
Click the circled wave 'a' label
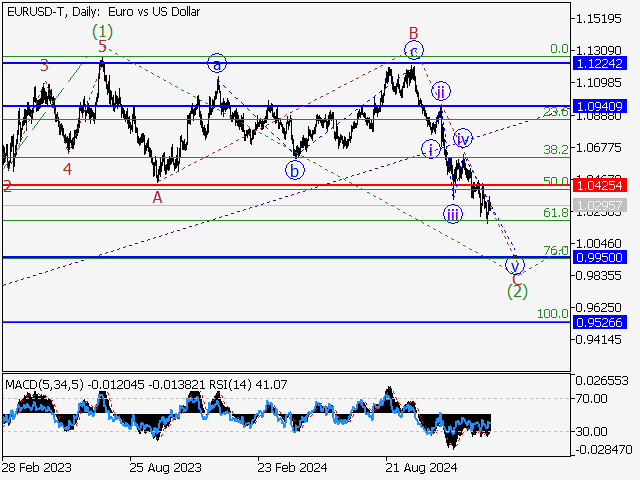coord(217,63)
